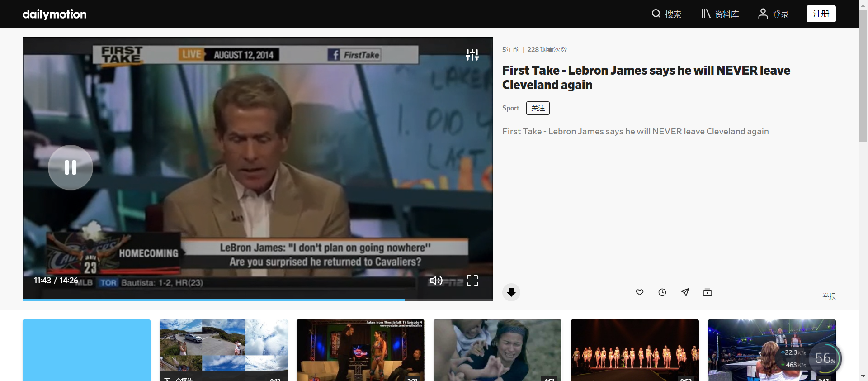This screenshot has height=381, width=868.
Task: Pause the video with the pause button
Action: click(x=71, y=167)
